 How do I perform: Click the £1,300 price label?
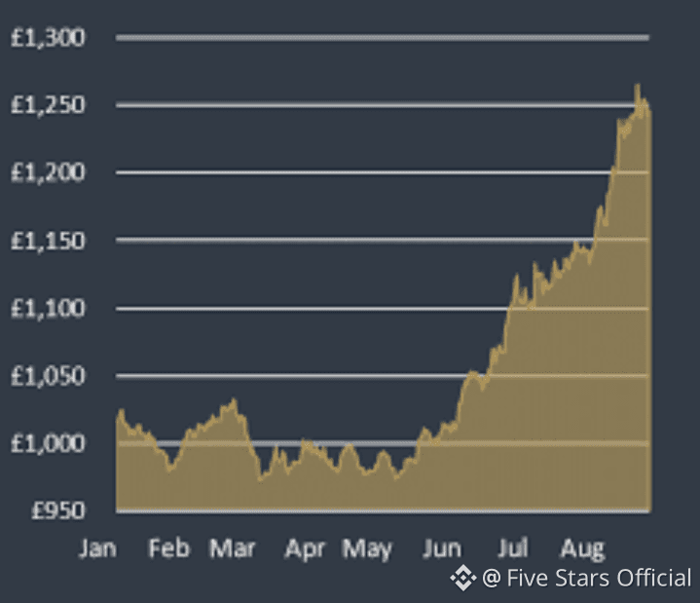pyautogui.click(x=48, y=38)
